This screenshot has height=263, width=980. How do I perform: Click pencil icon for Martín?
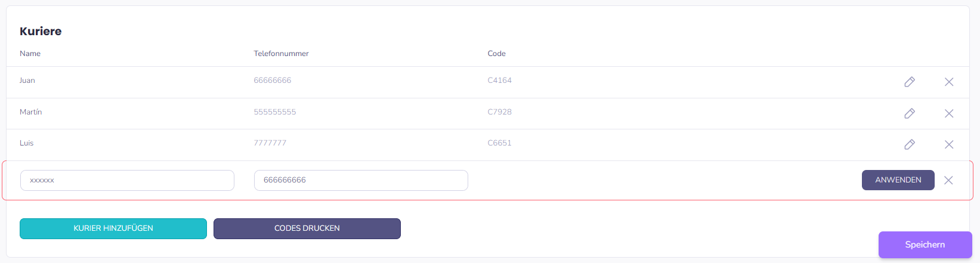click(909, 113)
